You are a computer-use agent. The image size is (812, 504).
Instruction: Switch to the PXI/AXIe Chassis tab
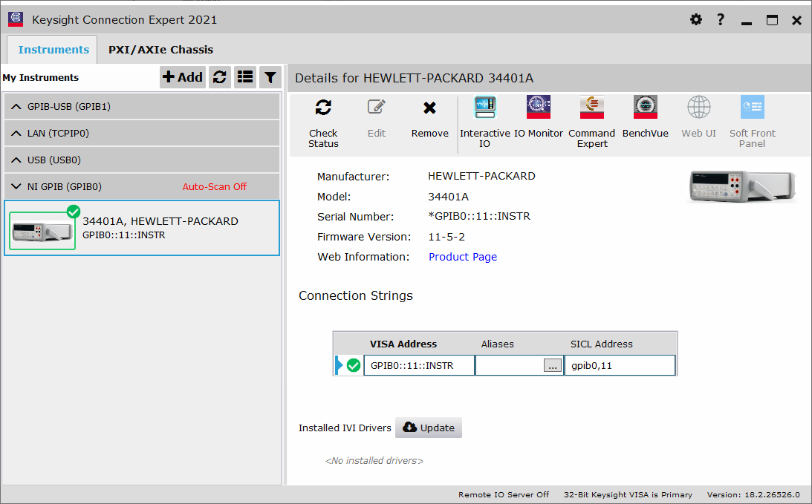pos(160,49)
